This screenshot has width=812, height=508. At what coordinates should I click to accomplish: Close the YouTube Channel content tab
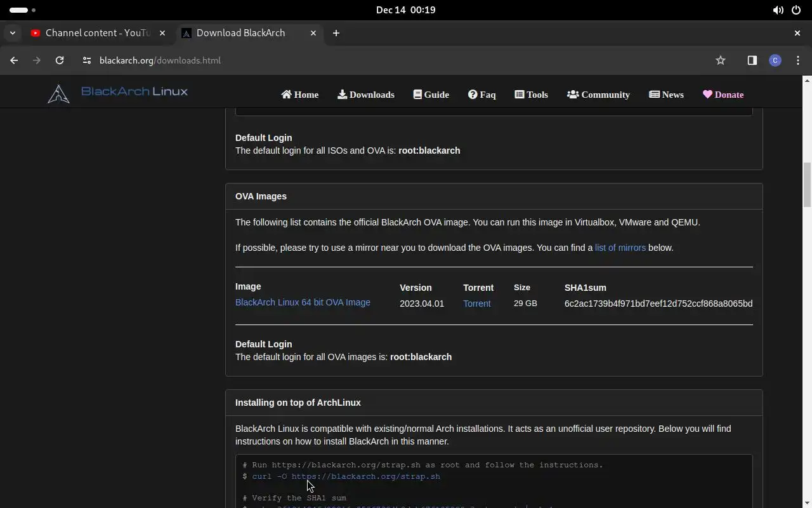coord(162,33)
